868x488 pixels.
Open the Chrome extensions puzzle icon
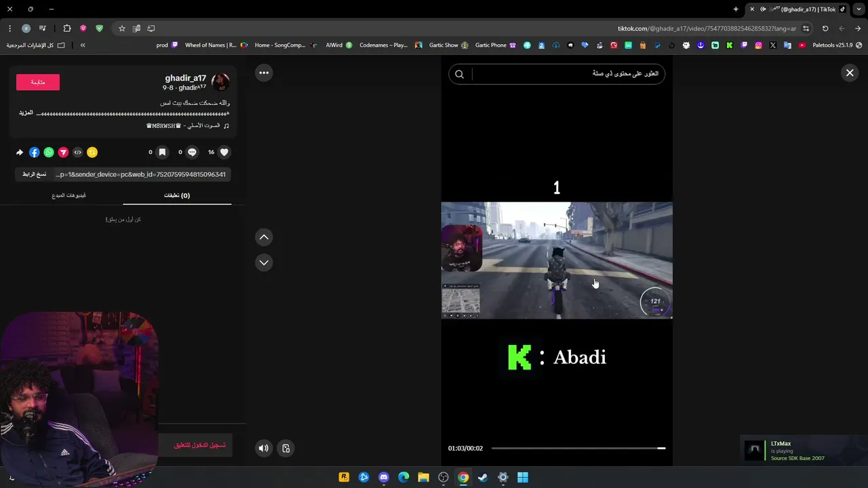66,28
